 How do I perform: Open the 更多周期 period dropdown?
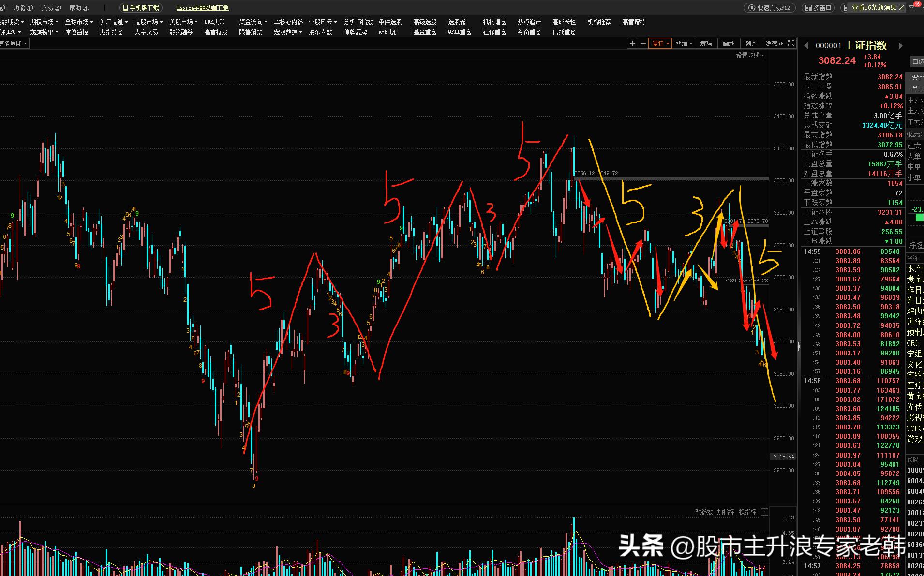(x=14, y=44)
